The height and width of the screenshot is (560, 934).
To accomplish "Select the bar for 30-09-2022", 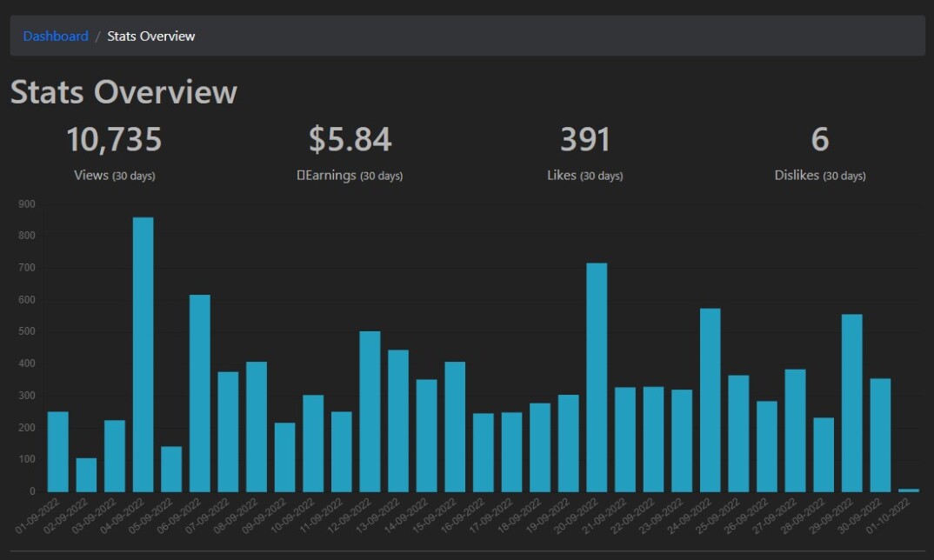I will tap(880, 436).
